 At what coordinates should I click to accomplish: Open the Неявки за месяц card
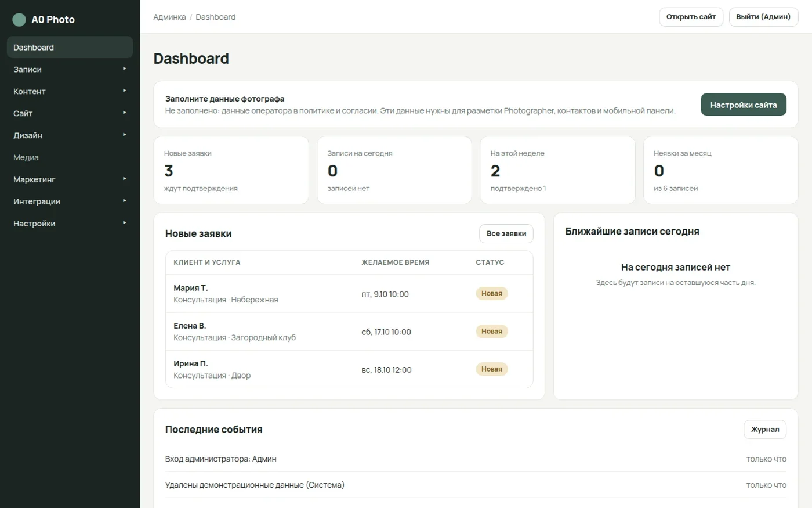pyautogui.click(x=721, y=170)
